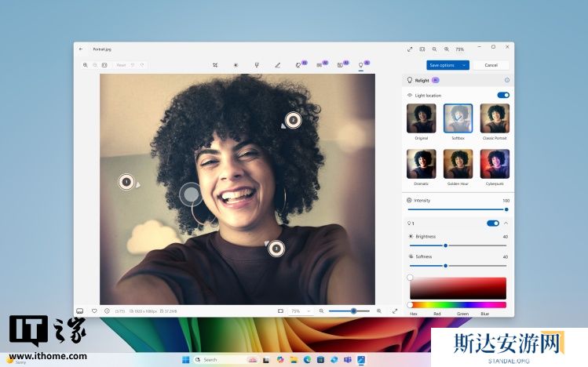The image size is (588, 367).
Task: Open the Background tool tab
Action: click(x=341, y=65)
